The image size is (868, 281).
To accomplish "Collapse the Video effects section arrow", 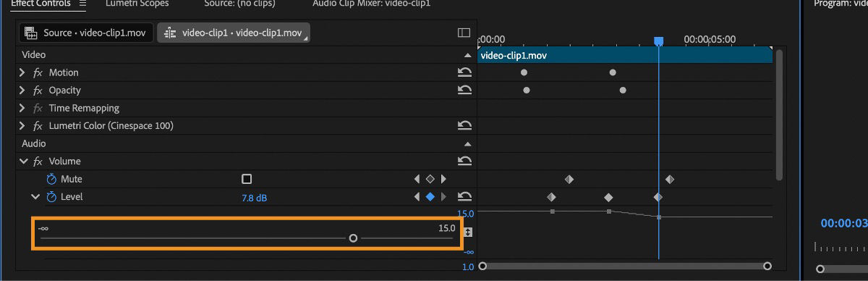I will coord(467,55).
